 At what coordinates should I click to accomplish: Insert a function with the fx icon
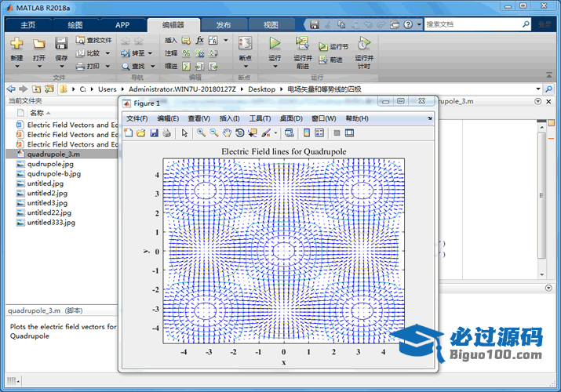(x=199, y=40)
